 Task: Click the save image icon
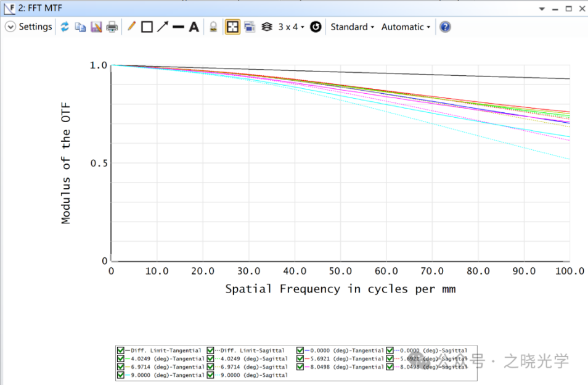(x=96, y=27)
